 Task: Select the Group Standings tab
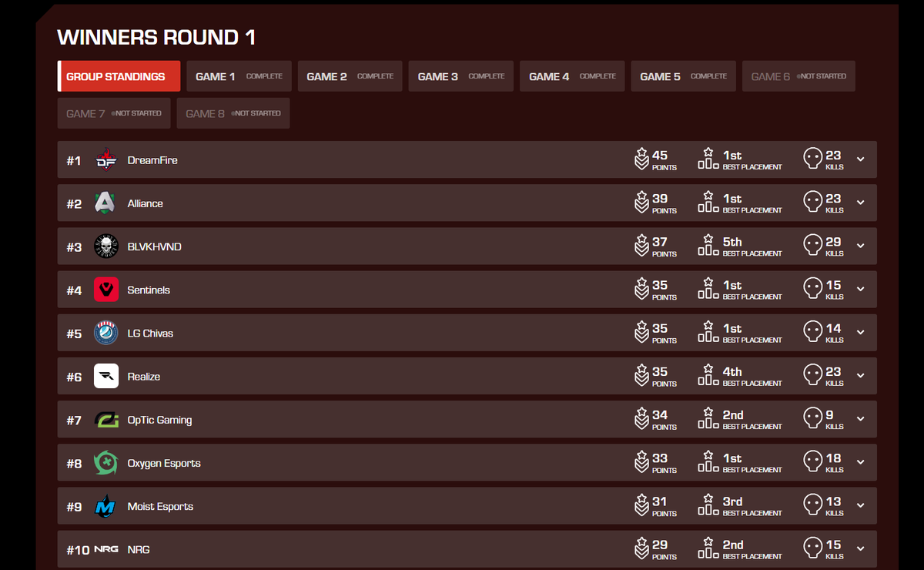point(119,76)
